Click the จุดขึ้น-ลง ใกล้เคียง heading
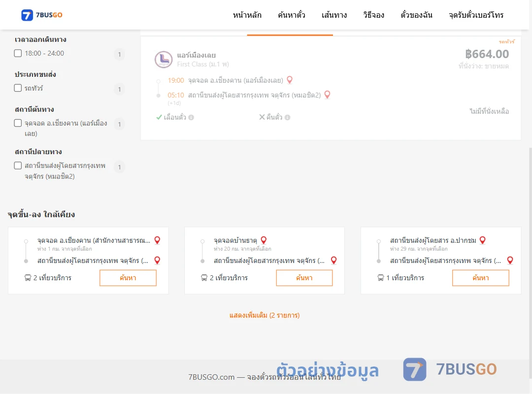Screen dimensions: 532x394 (41, 214)
